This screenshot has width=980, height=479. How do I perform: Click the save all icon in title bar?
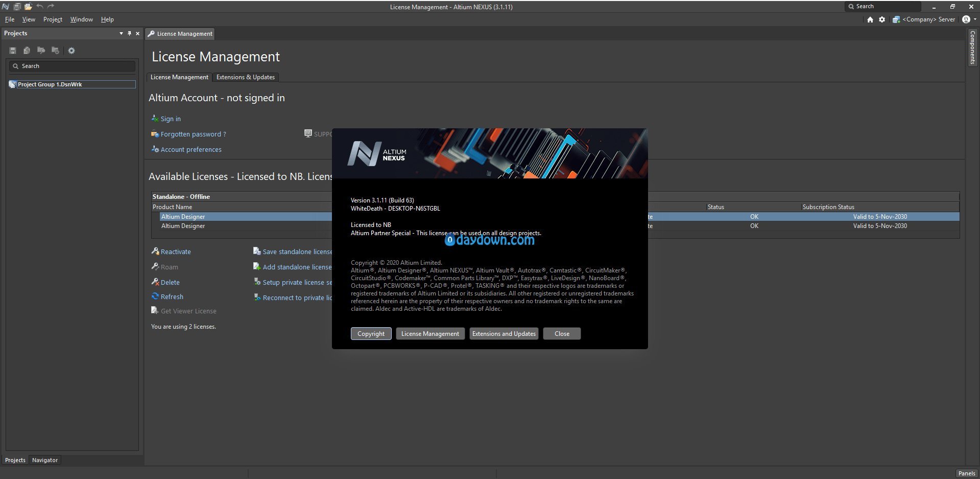click(17, 7)
